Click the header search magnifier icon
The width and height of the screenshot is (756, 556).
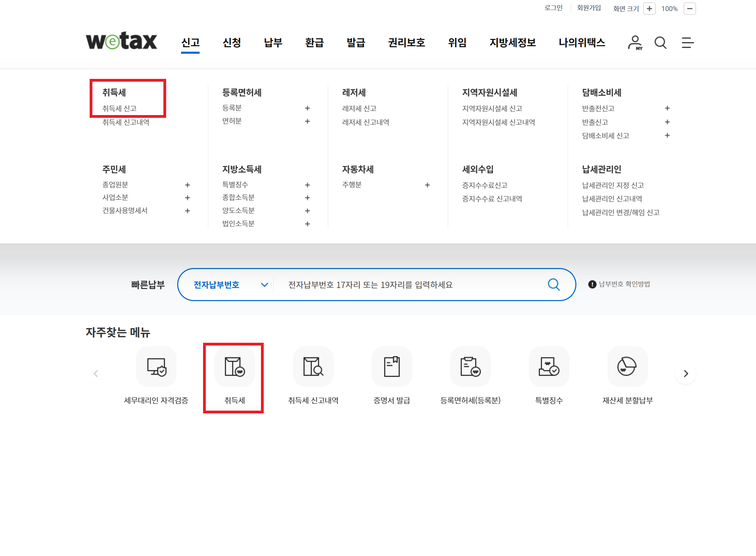[660, 43]
